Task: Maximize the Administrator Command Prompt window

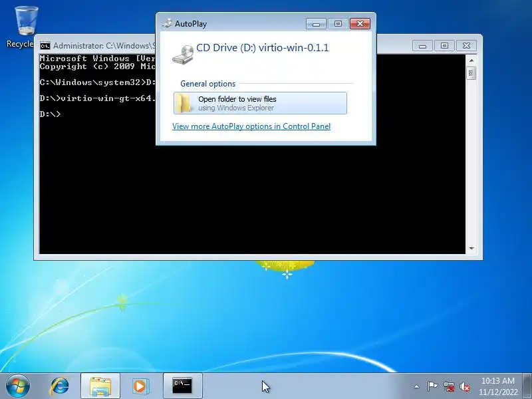Action: point(444,46)
